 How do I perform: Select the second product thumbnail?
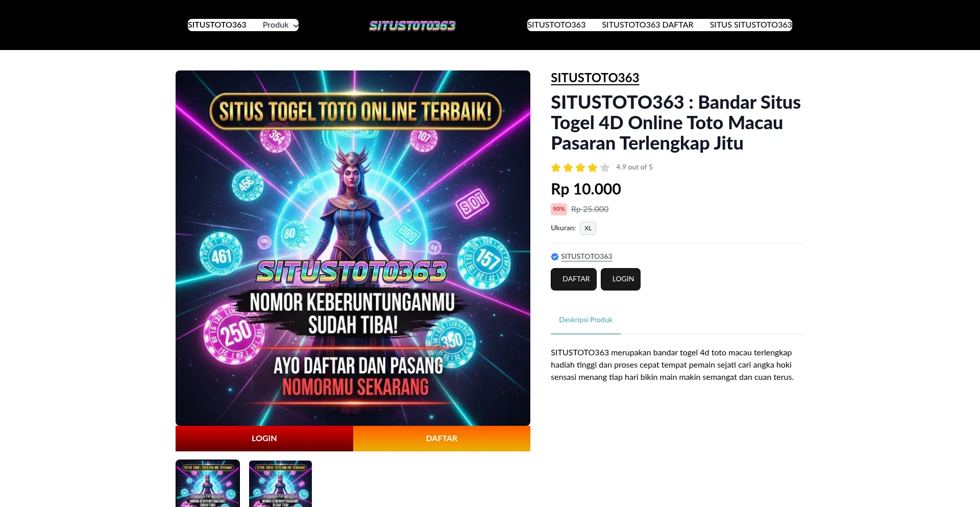pyautogui.click(x=280, y=484)
